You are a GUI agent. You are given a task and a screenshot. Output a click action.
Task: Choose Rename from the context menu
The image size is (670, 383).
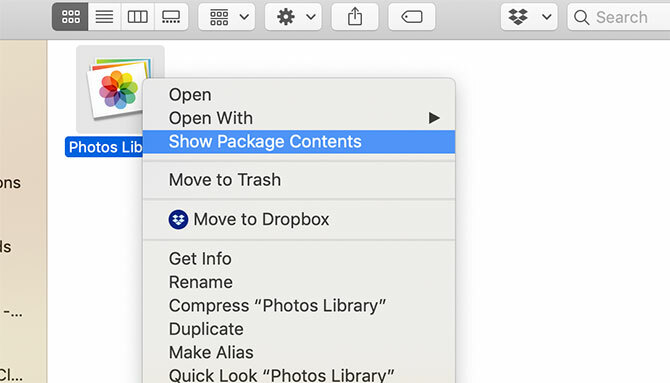tap(299, 282)
